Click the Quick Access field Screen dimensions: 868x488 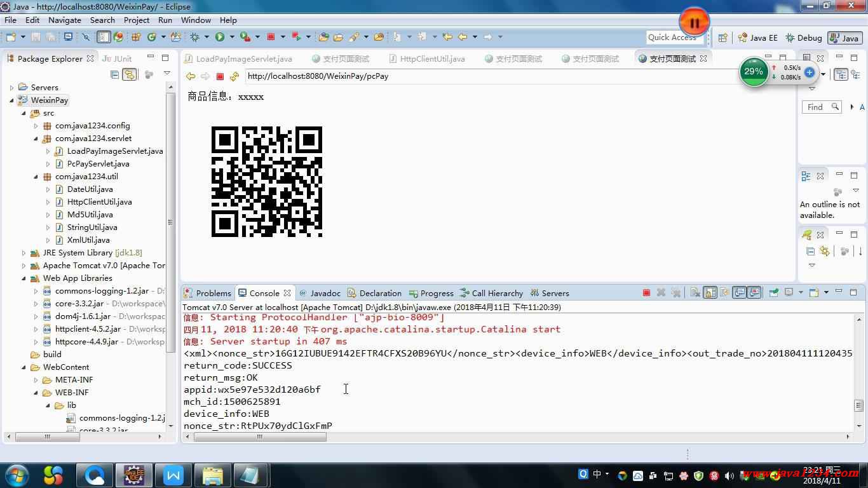676,37
